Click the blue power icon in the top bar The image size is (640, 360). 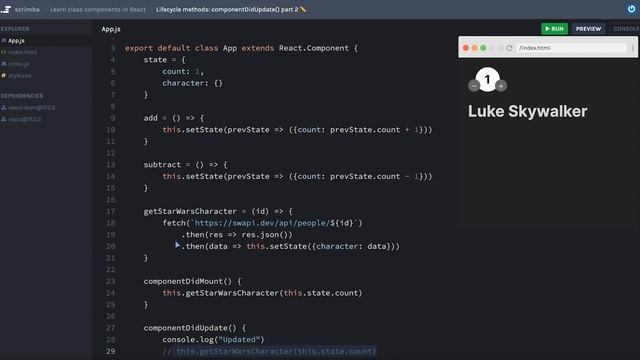coord(631,9)
